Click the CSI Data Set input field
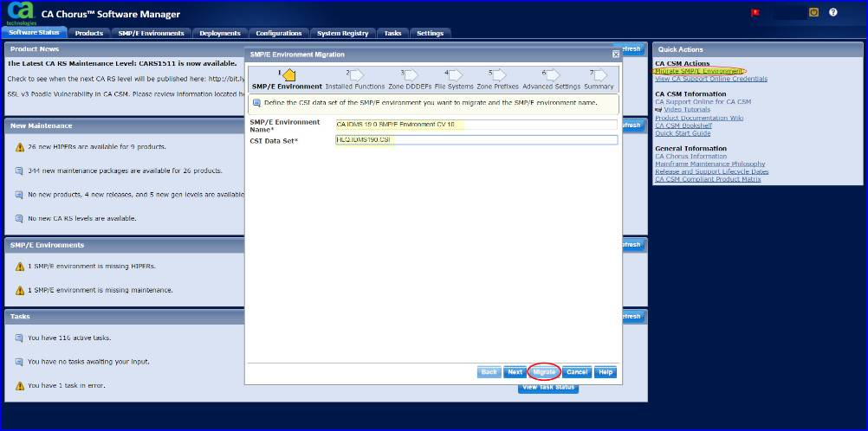Image resolution: width=868 pixels, height=431 pixels. [x=476, y=140]
